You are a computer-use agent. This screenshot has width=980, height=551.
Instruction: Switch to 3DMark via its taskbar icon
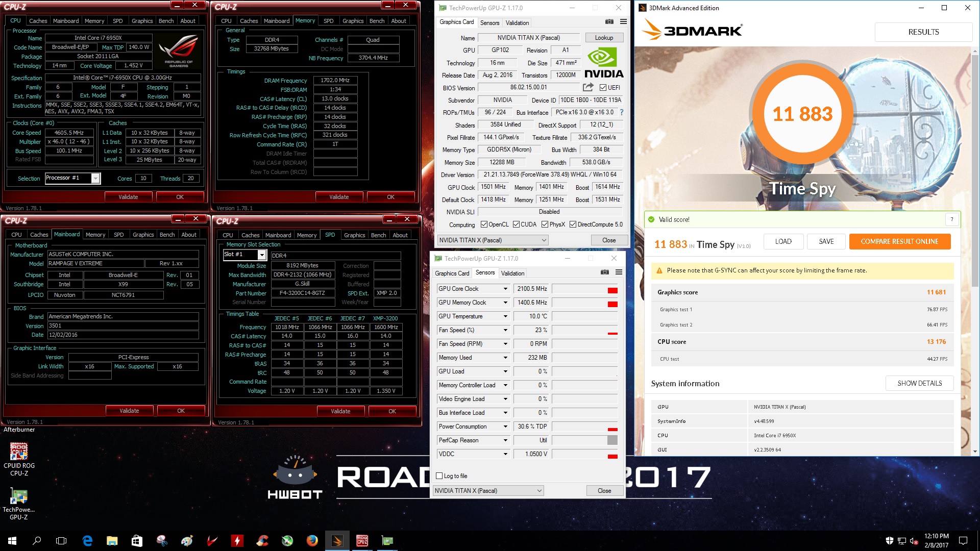click(x=337, y=541)
